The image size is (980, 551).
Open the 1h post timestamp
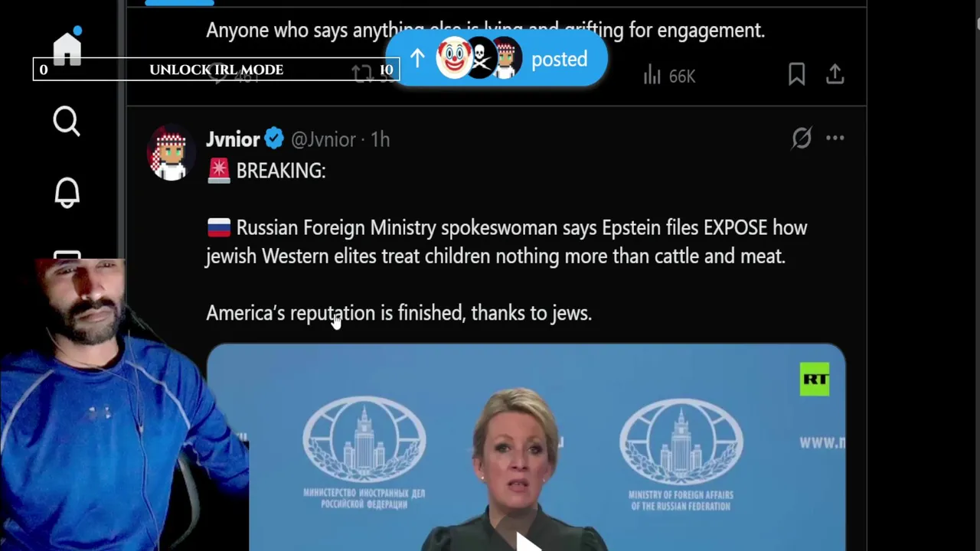381,139
